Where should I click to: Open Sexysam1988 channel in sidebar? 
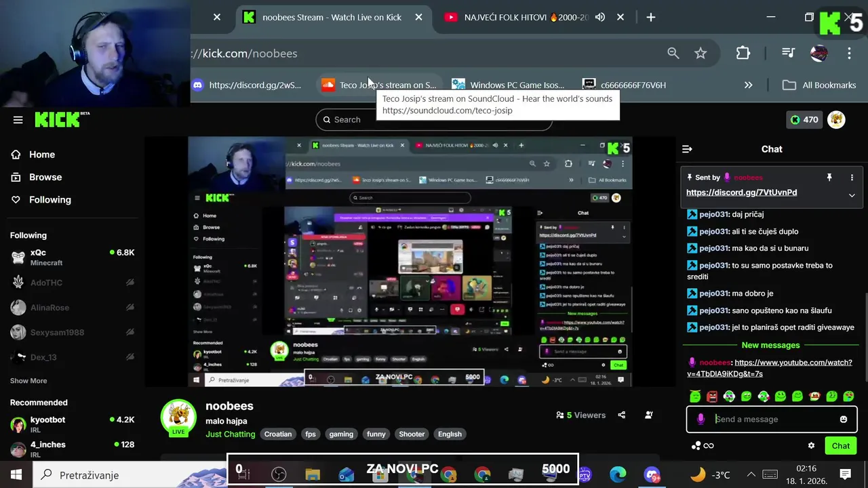click(x=73, y=333)
